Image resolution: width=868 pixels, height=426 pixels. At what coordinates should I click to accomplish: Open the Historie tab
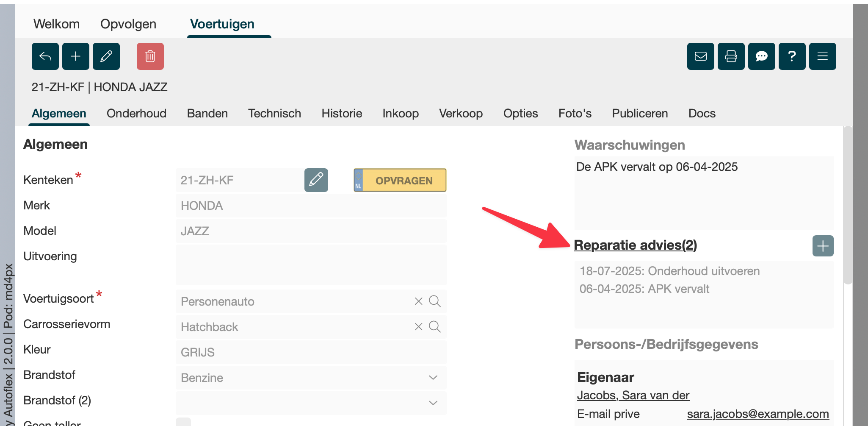tap(342, 114)
